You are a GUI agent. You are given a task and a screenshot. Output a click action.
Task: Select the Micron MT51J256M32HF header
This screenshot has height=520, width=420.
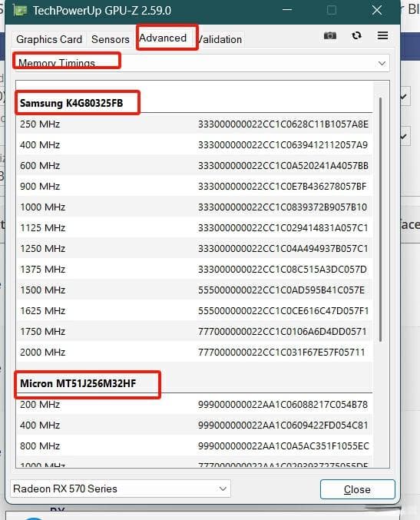(78, 384)
